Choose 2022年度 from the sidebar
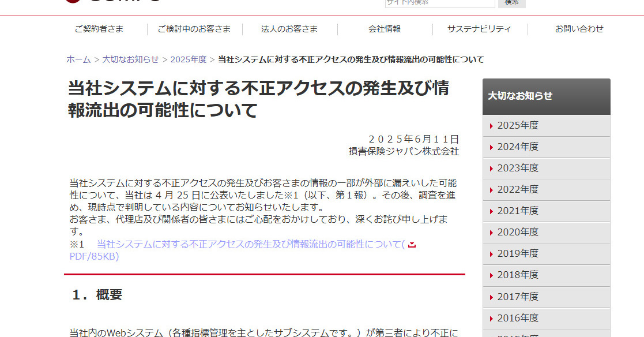 (517, 190)
